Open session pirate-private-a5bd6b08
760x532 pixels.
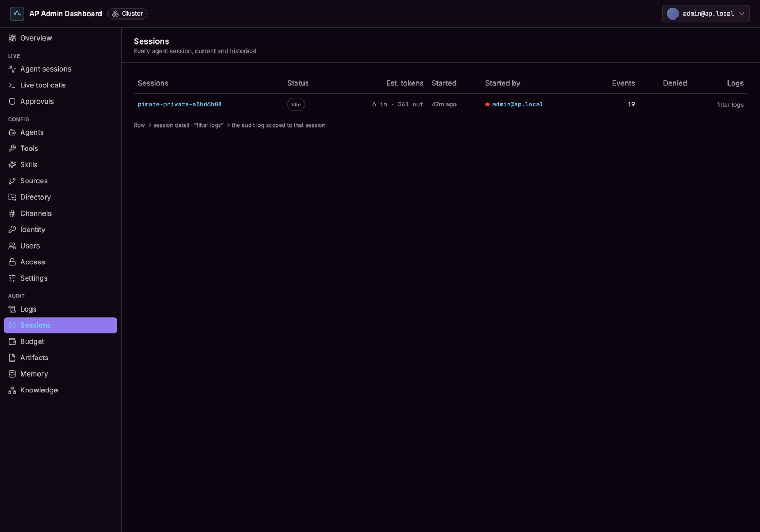180,104
